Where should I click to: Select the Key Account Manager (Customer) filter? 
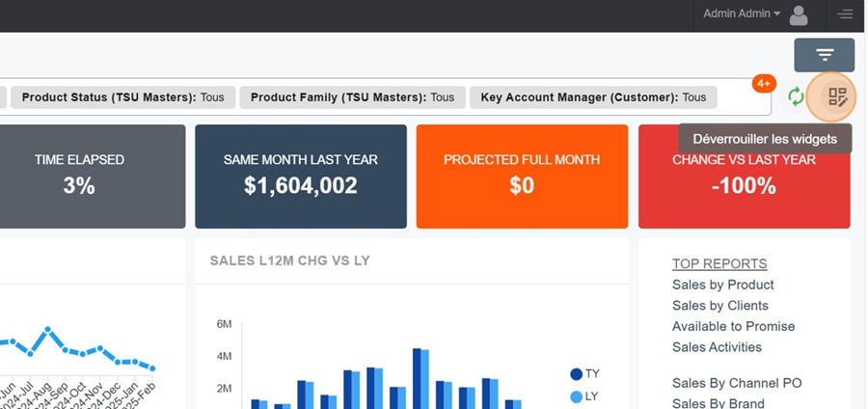click(593, 97)
